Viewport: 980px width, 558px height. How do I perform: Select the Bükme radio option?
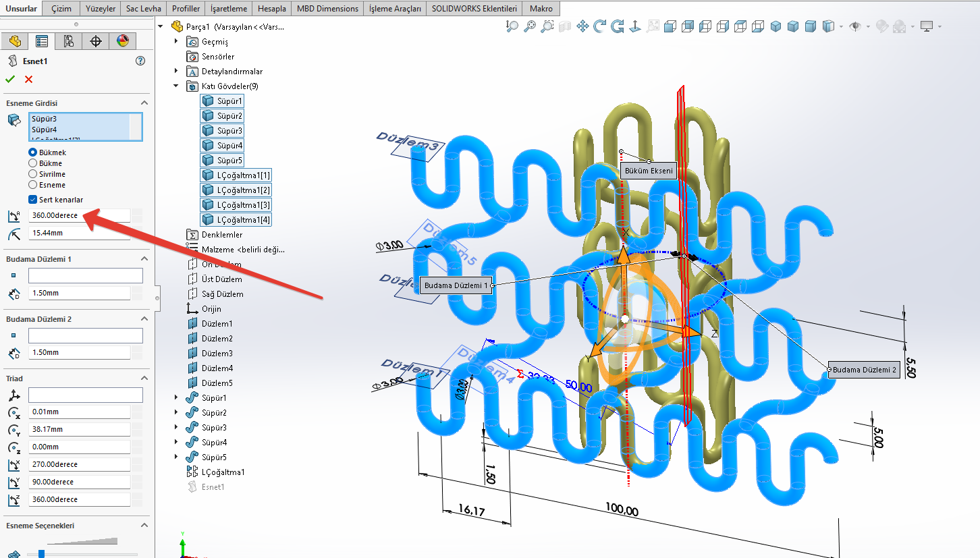click(32, 163)
